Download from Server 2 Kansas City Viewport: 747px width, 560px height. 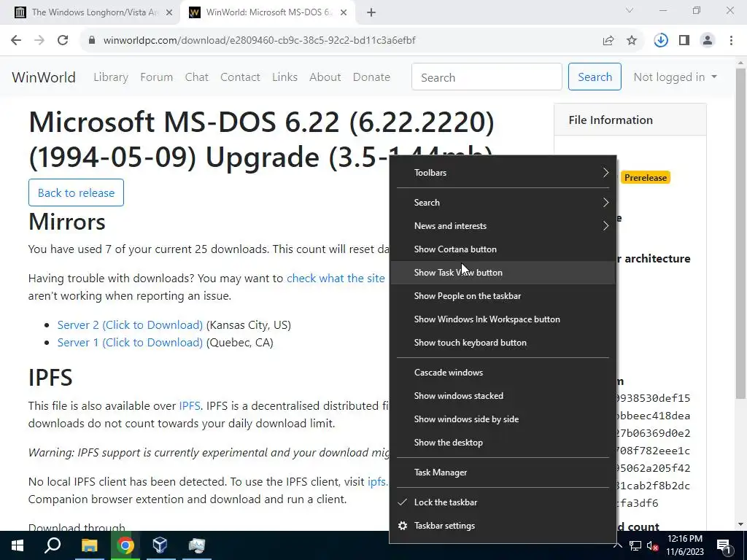(x=130, y=324)
